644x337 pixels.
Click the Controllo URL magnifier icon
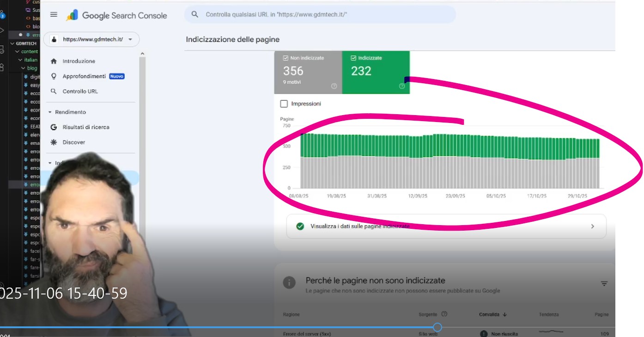click(54, 91)
